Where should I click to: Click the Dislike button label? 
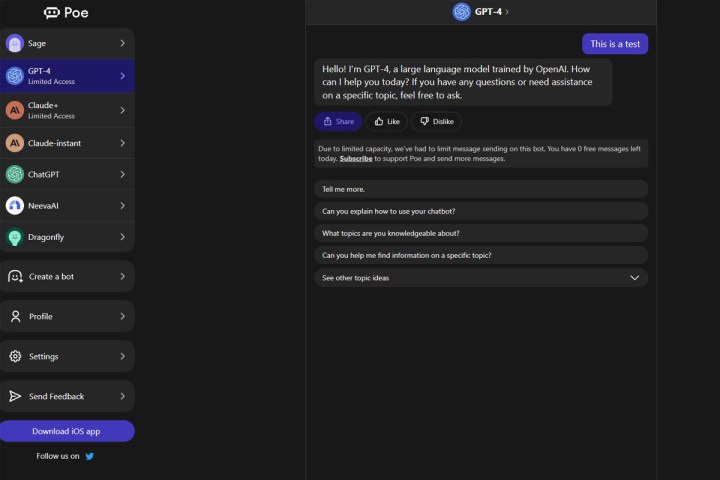click(x=443, y=122)
